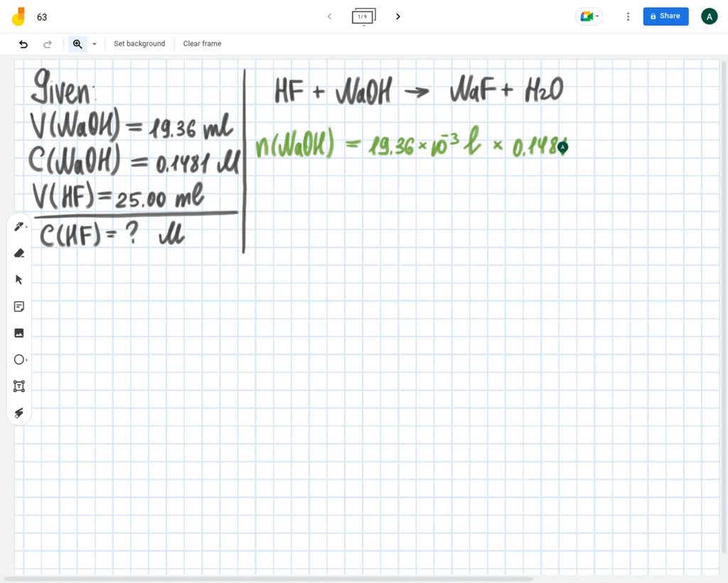
Task: Open the shape tool options flyout
Action: [x=26, y=360]
